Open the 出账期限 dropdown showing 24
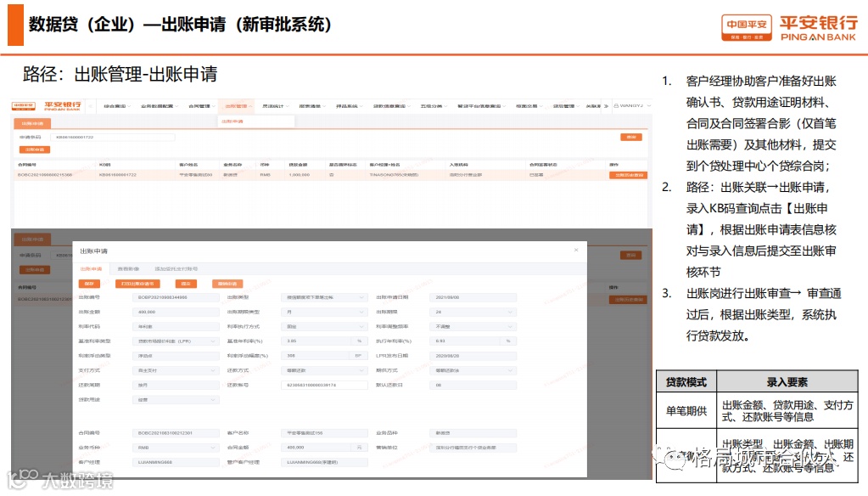This screenshot has width=868, height=496. 473,312
